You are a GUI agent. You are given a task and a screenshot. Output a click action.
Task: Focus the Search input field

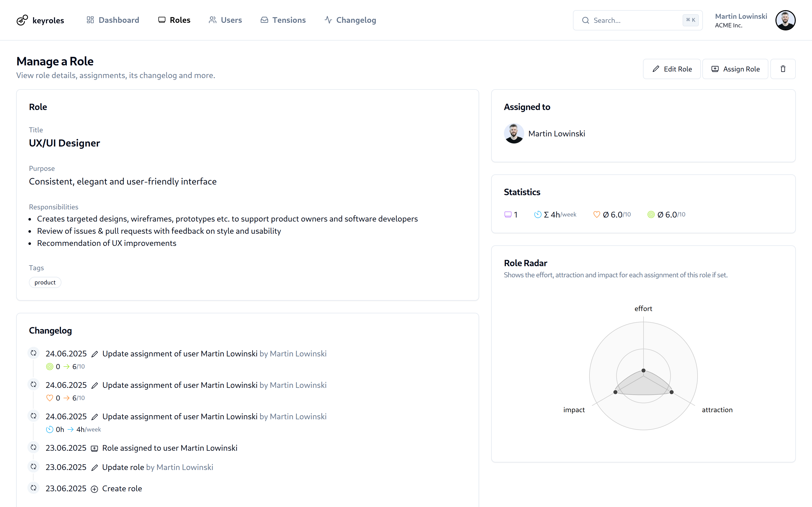[634, 20]
